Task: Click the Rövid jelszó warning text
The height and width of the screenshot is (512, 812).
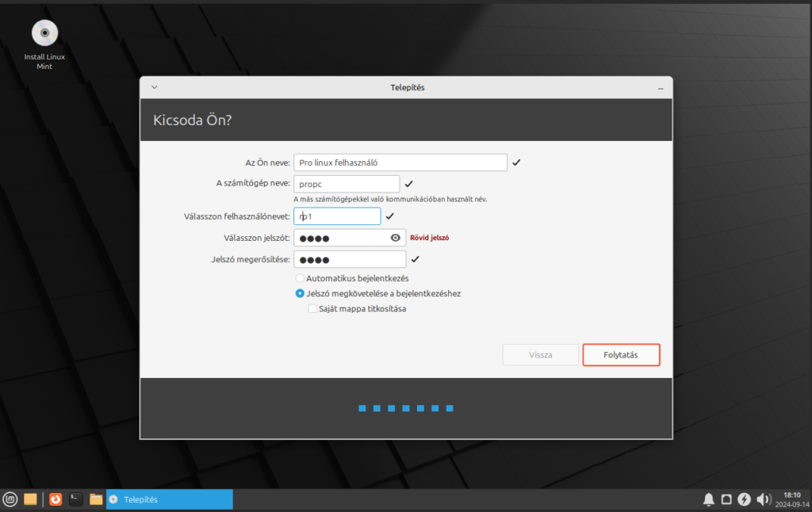Action: click(429, 238)
